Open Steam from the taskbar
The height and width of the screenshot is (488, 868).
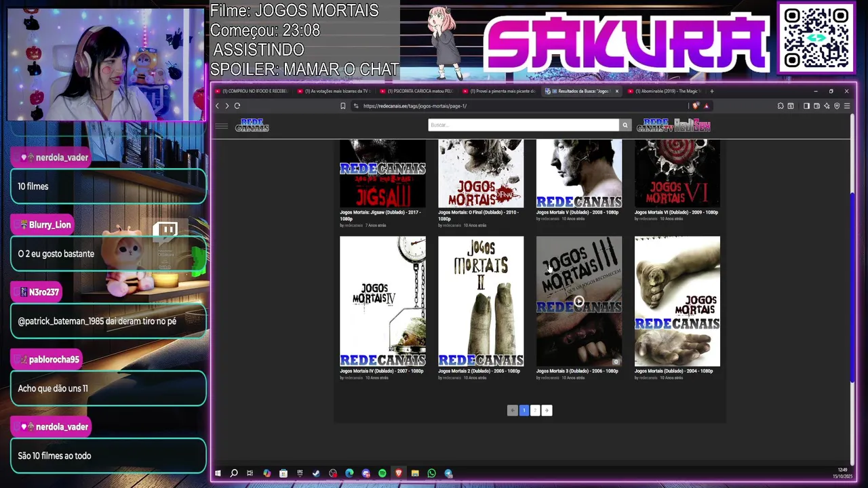(x=316, y=473)
